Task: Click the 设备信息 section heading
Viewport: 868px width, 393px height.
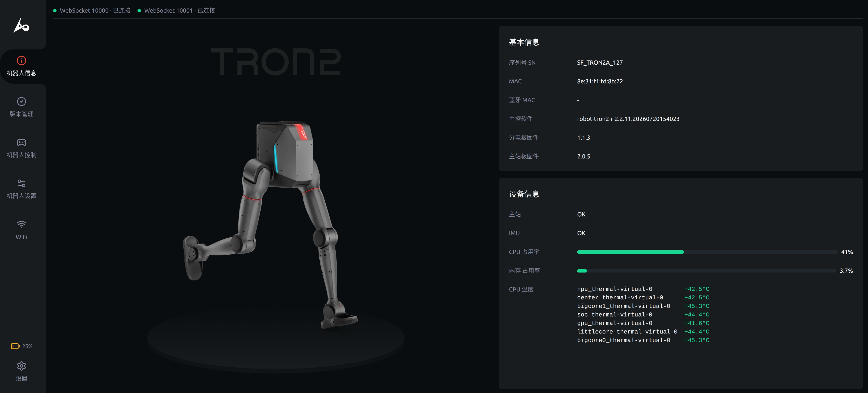Action: (524, 194)
